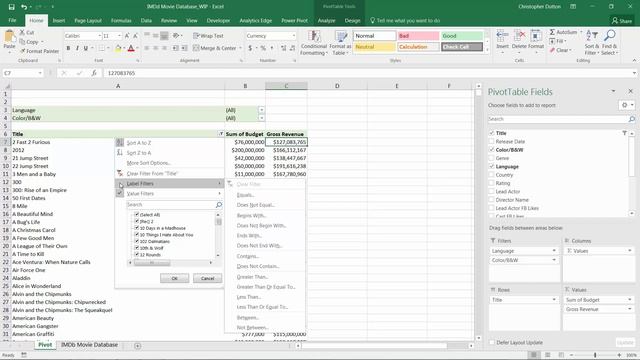Apply the Percent Style format
The width and height of the screenshot is (640, 360).
pos(263,48)
